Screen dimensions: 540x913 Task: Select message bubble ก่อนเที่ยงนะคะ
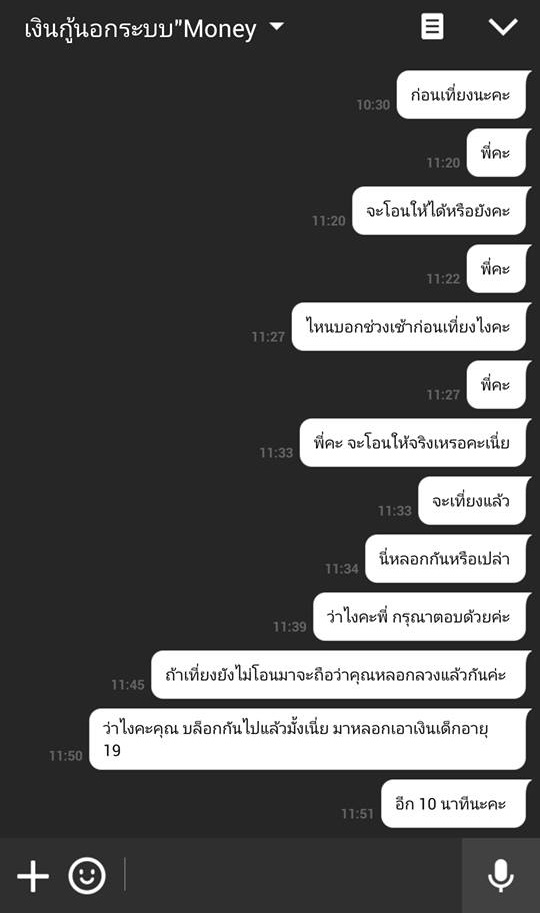463,94
